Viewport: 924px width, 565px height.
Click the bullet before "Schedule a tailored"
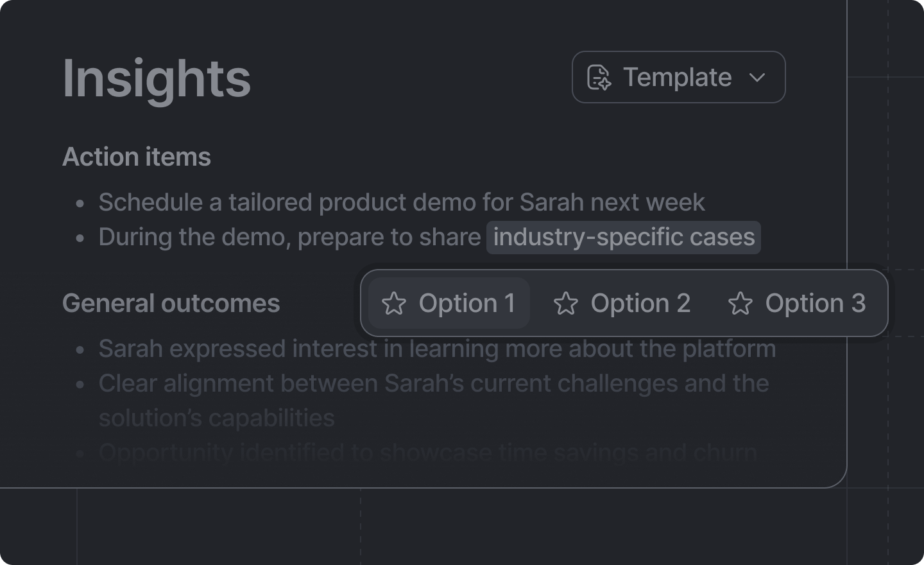click(x=80, y=204)
